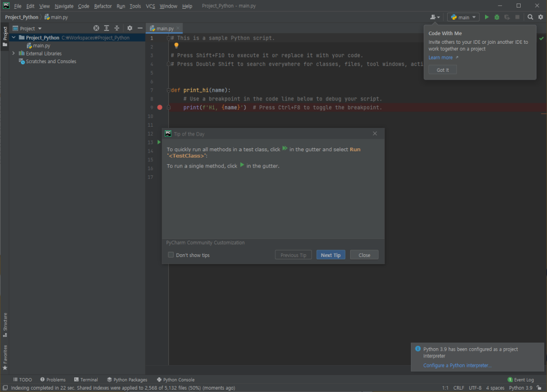Collapse all icon in Project panel
Image resolution: width=547 pixels, height=392 pixels.
[117, 28]
